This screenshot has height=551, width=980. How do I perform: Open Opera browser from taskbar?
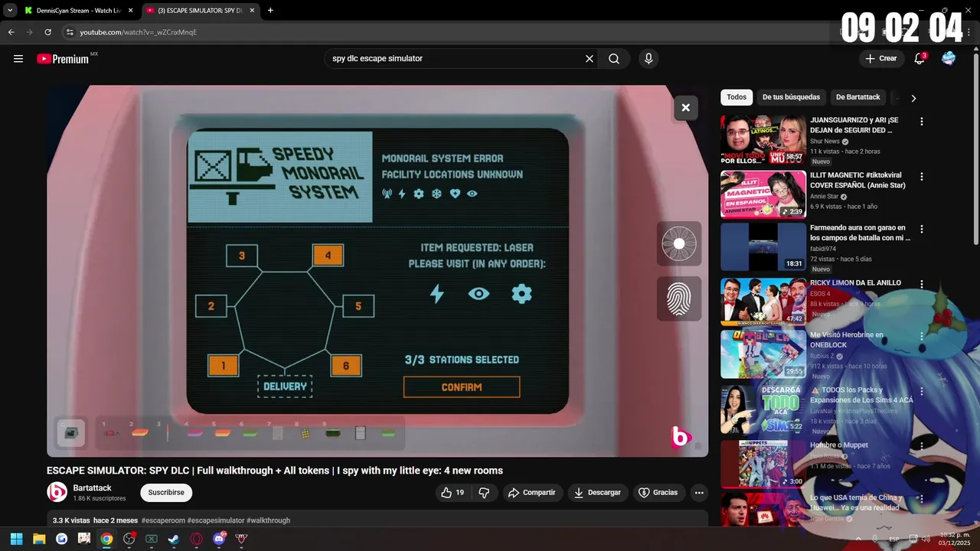[197, 539]
